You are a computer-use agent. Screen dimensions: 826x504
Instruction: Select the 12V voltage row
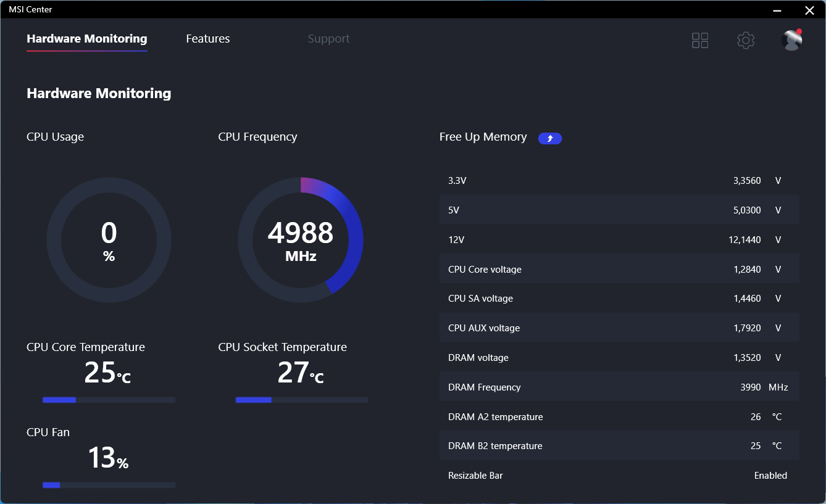[x=619, y=240]
